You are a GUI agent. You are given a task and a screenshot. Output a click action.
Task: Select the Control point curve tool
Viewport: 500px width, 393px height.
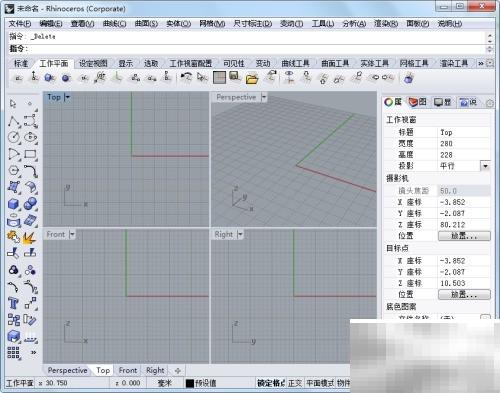[x=30, y=121]
